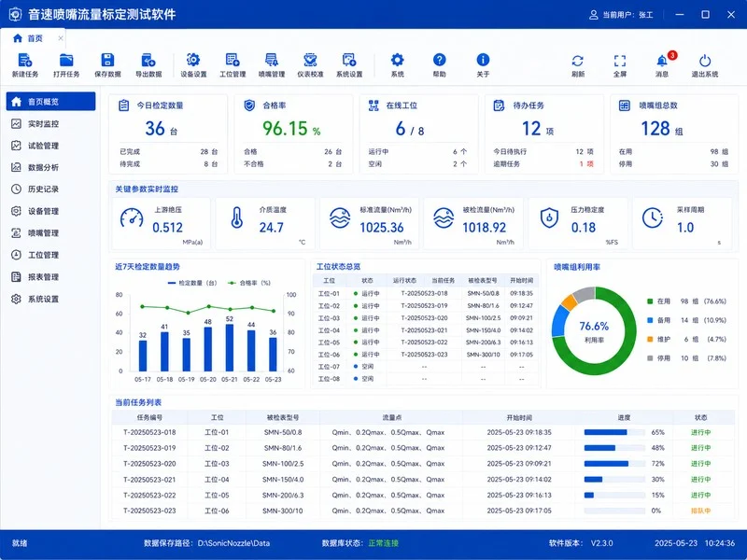This screenshot has width=747, height=560.
Task: Close the 首页 tab
Action: point(61,38)
